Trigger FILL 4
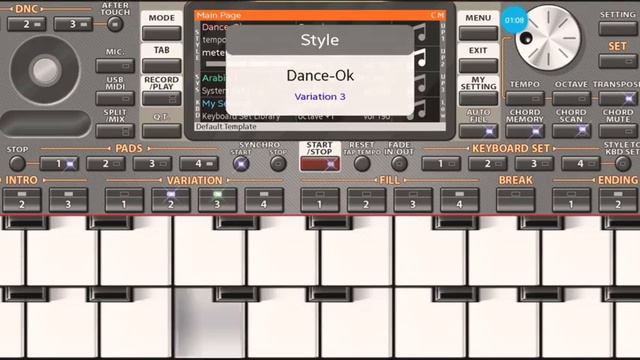Screen dimensions: 640x360 (460, 200)
